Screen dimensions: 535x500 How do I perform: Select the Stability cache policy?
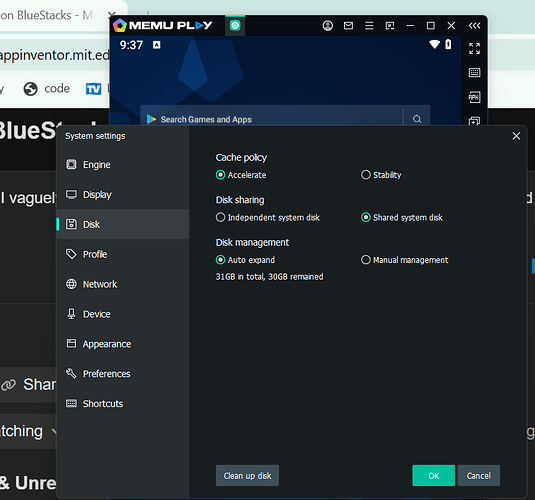click(x=381, y=175)
